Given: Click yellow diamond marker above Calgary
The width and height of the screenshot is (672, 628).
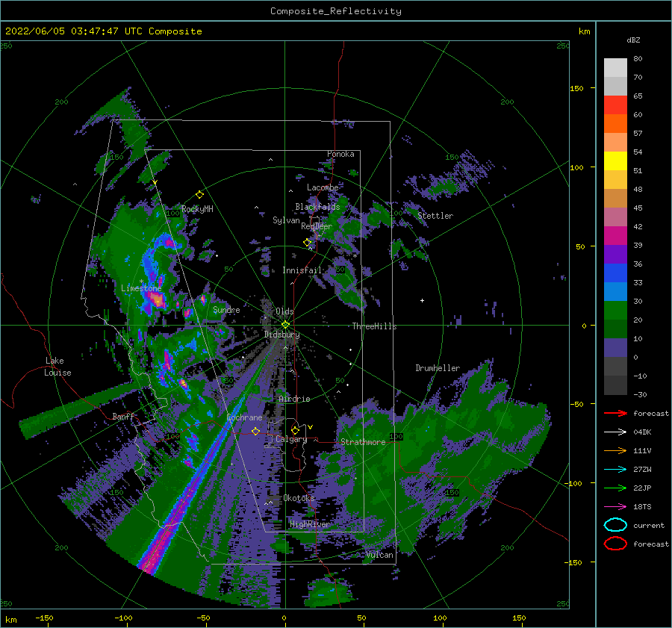Looking at the screenshot, I should [x=295, y=430].
